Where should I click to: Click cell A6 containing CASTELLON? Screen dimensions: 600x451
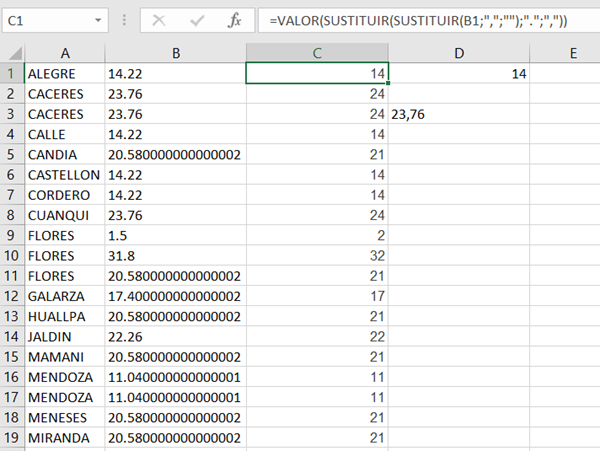click(x=65, y=175)
